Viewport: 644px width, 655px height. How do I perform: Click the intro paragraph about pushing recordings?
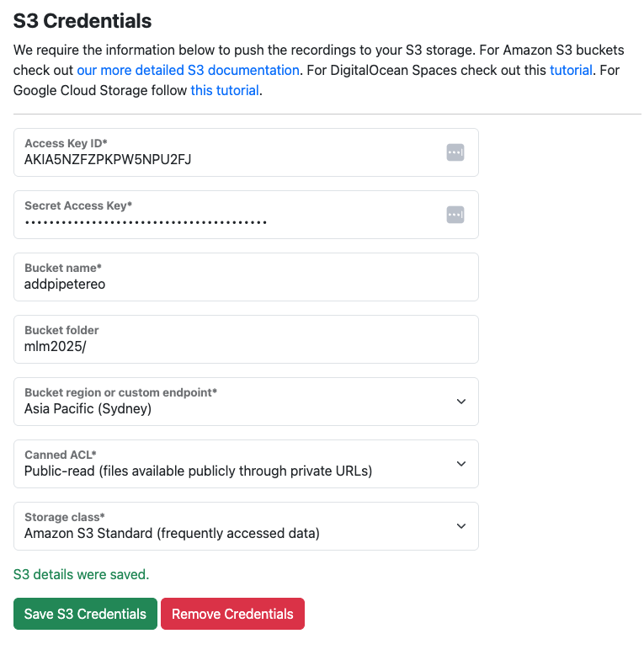click(x=253, y=51)
